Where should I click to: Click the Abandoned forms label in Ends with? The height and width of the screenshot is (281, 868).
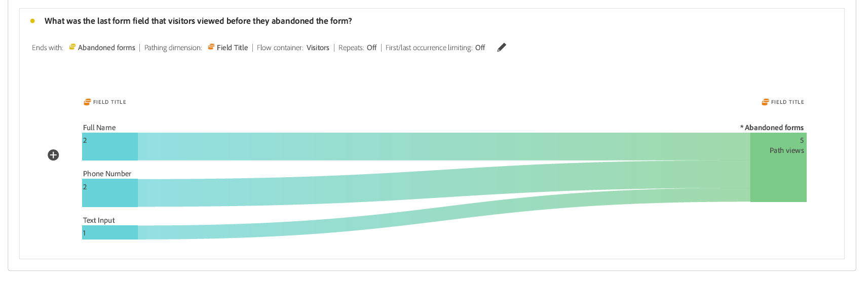[106, 48]
